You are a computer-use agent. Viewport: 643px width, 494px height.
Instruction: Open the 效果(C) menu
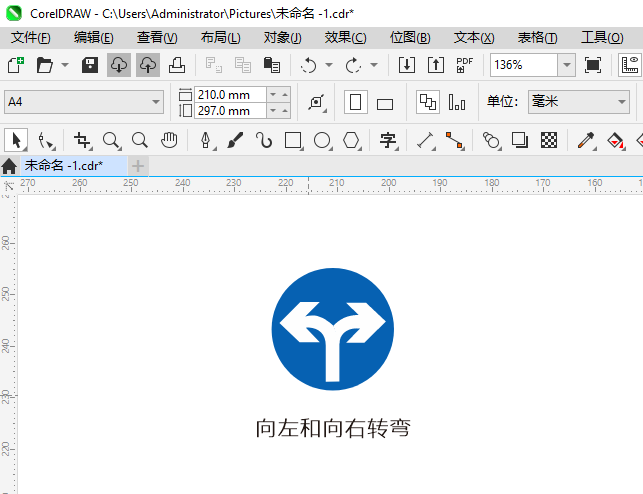(345, 38)
